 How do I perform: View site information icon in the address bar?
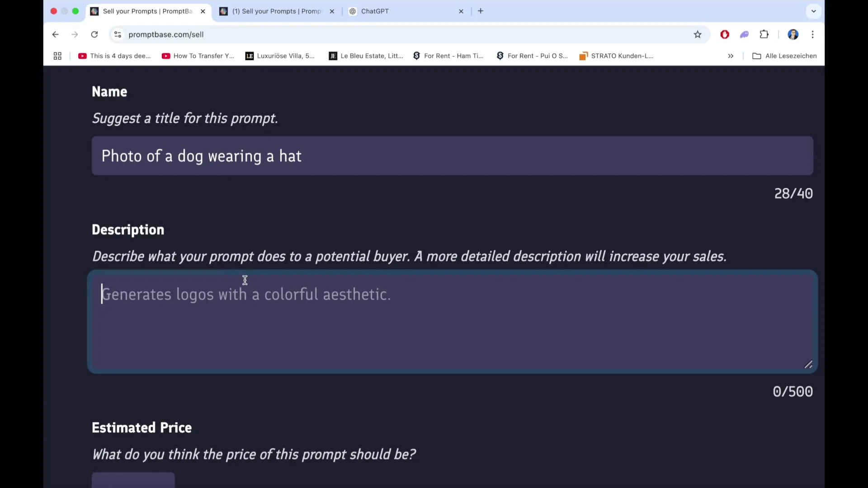click(x=118, y=34)
